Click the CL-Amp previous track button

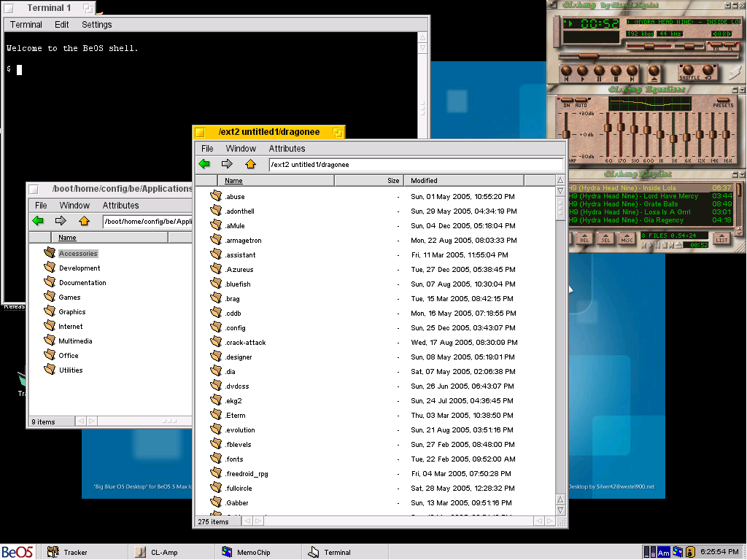(x=566, y=74)
